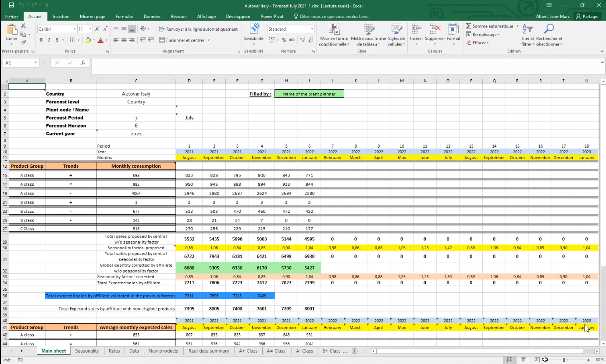This screenshot has height=364, width=606.
Task: Expand the Name Box dropdown arrow
Action: (x=36, y=63)
